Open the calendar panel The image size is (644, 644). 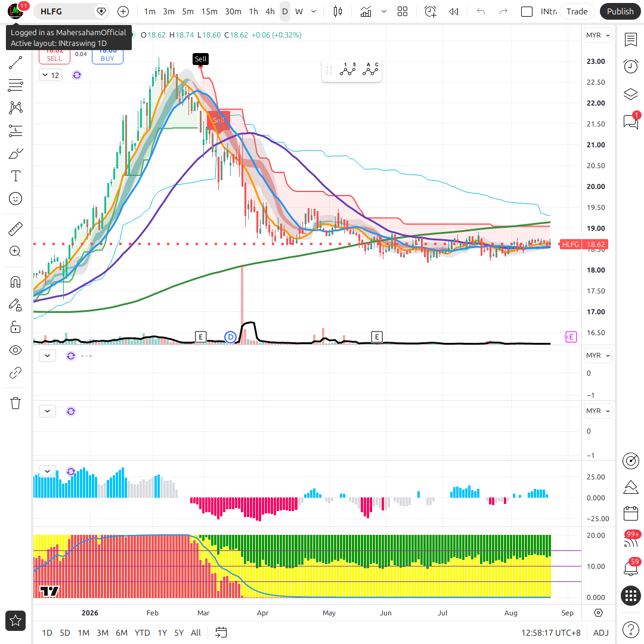point(630,513)
